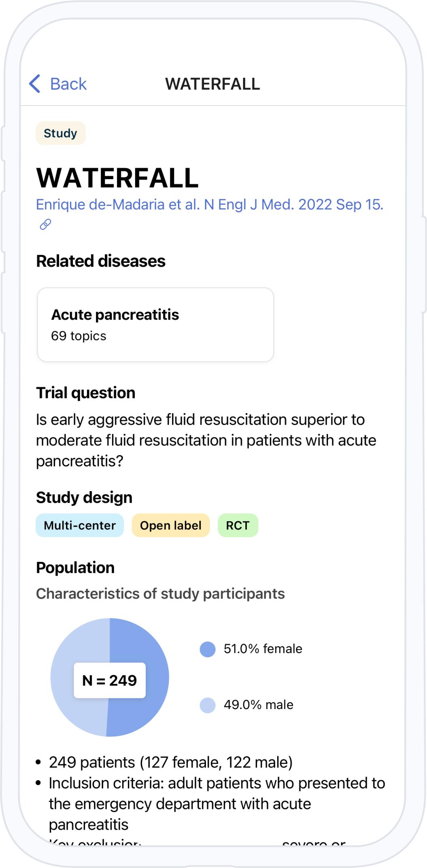The image size is (427, 868).
Task: Select the Open label design tag
Action: click(171, 525)
